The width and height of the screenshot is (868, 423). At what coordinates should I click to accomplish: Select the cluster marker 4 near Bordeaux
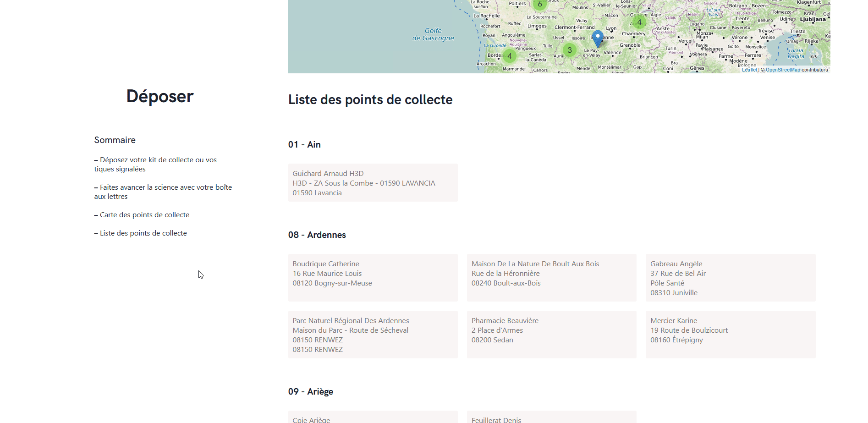coord(510,56)
